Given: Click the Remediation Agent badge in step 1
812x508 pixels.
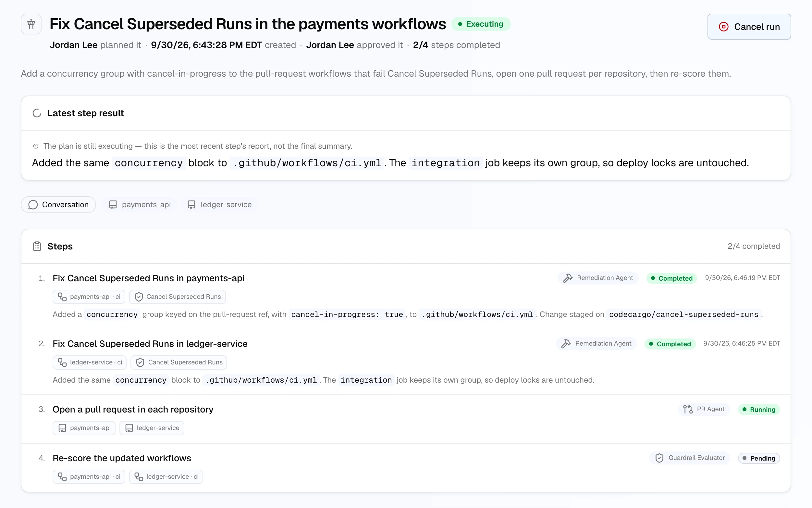Looking at the screenshot, I should 598,278.
